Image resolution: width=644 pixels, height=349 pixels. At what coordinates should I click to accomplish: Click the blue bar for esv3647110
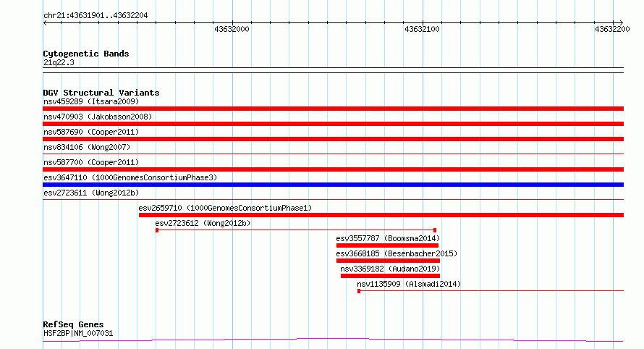pos(333,185)
